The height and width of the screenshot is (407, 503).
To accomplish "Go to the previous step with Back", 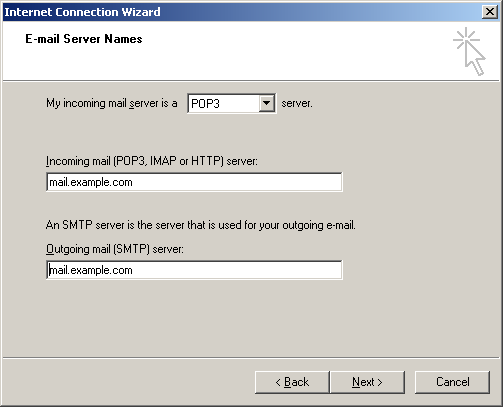I will point(292,382).
